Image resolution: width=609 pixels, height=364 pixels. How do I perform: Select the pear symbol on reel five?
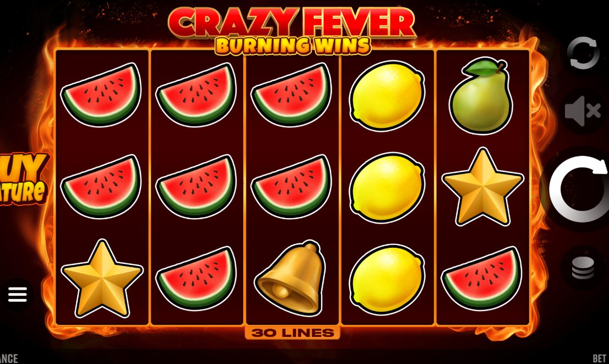pyautogui.click(x=481, y=96)
